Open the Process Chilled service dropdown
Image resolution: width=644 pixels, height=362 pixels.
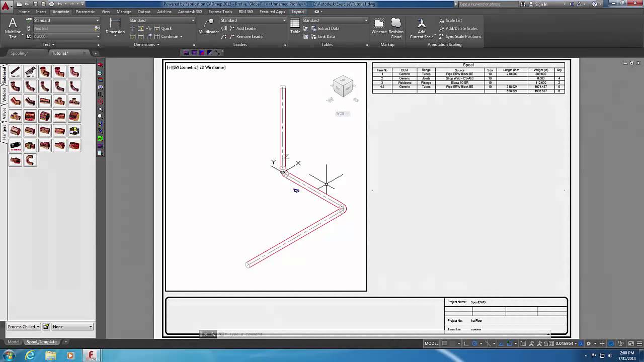coord(23,327)
